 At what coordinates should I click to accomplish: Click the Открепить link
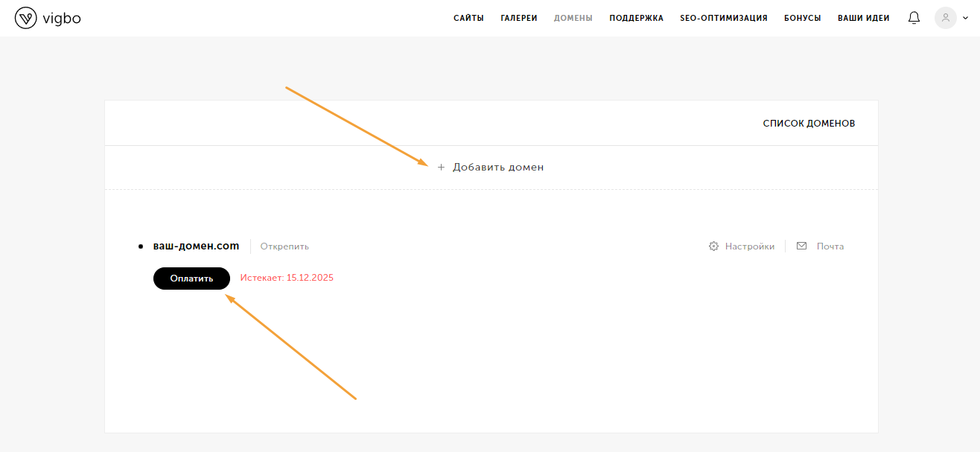284,246
